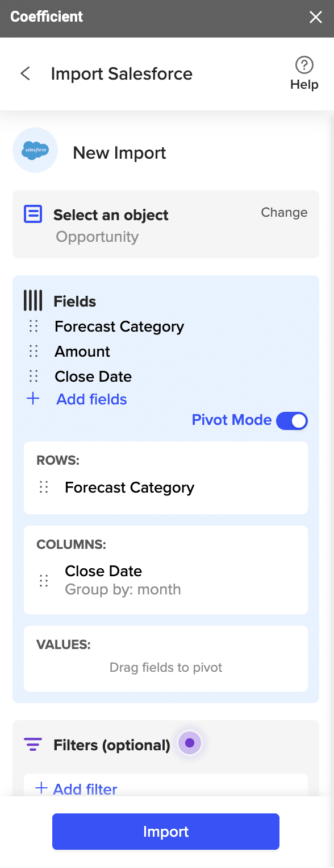
Task: Click the Add filter link
Action: [x=85, y=789]
